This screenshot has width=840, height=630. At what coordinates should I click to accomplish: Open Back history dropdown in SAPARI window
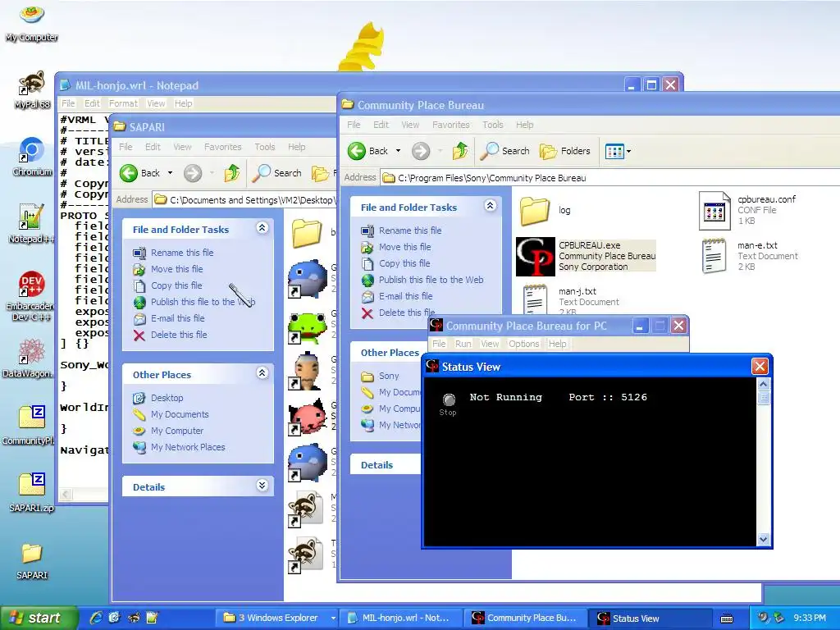click(170, 173)
